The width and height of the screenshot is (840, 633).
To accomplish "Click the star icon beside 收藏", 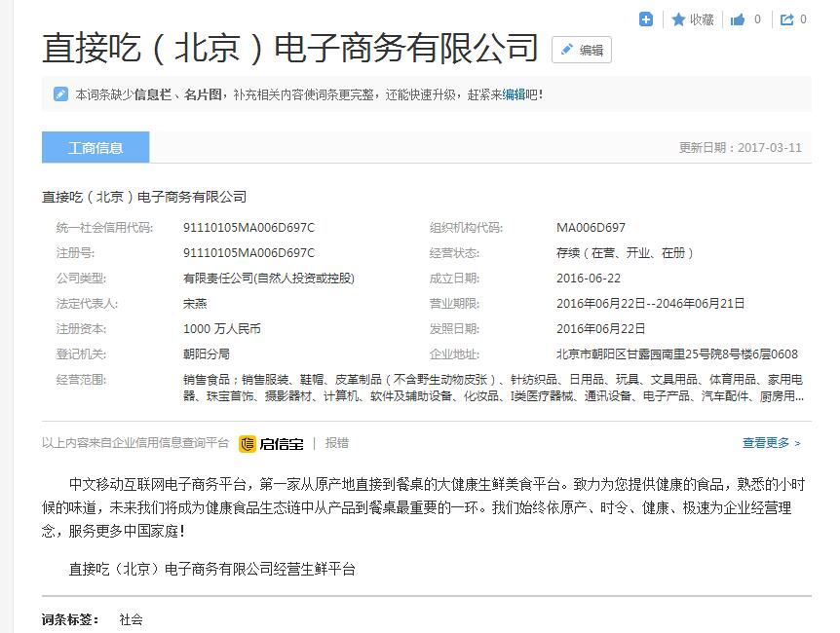I will [678, 19].
